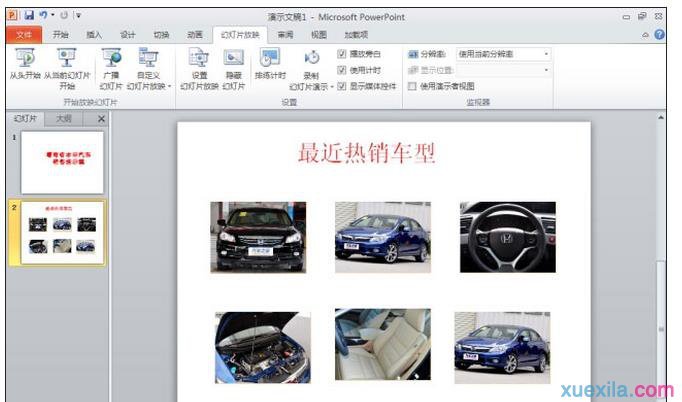Screen dimensions: 682x402
Task: Open the Customize Quick Access Toolbar arrow
Action: click(x=79, y=16)
